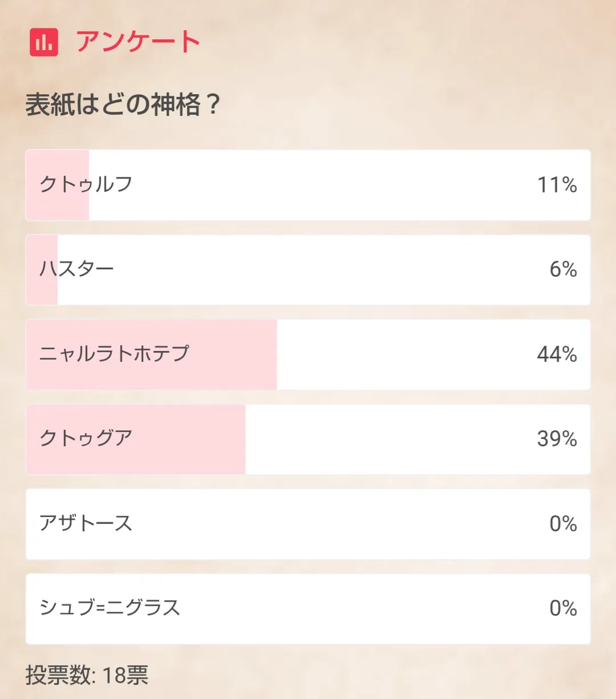Click the vote count 投票数: 18票

click(87, 675)
